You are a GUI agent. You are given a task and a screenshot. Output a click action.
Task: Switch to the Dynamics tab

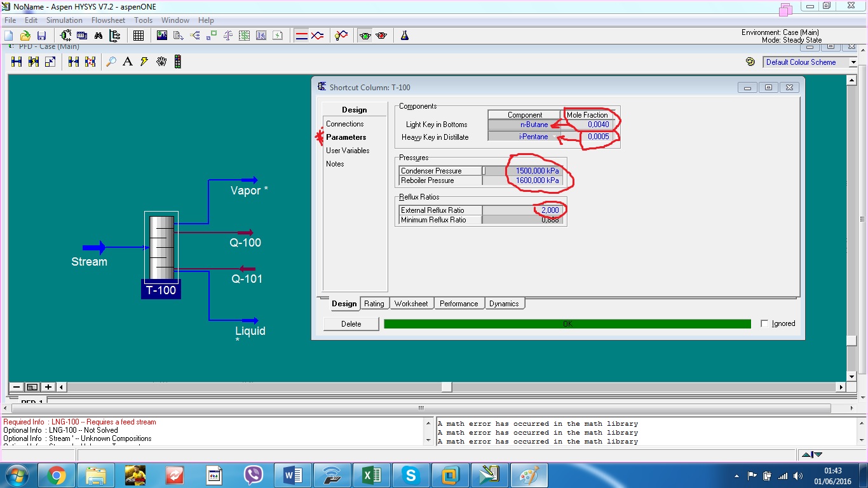pyautogui.click(x=504, y=304)
